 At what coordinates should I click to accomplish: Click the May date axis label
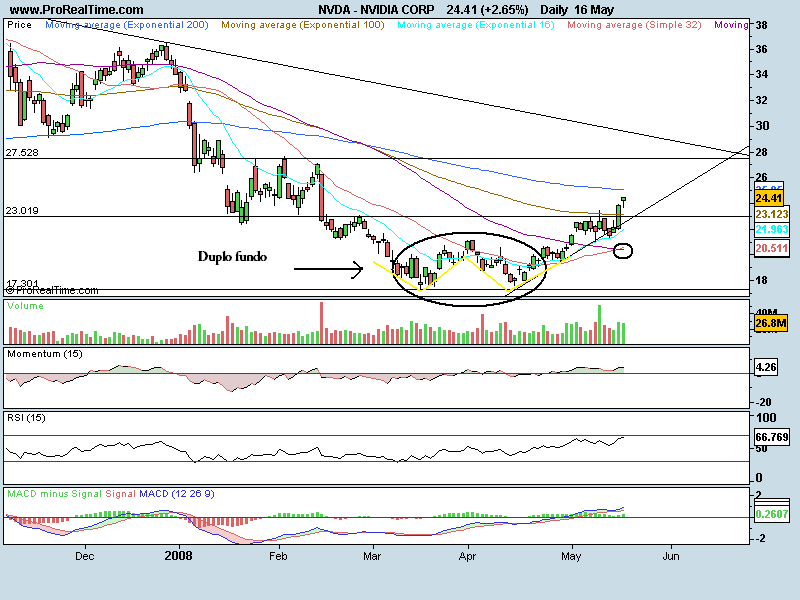click(571, 556)
